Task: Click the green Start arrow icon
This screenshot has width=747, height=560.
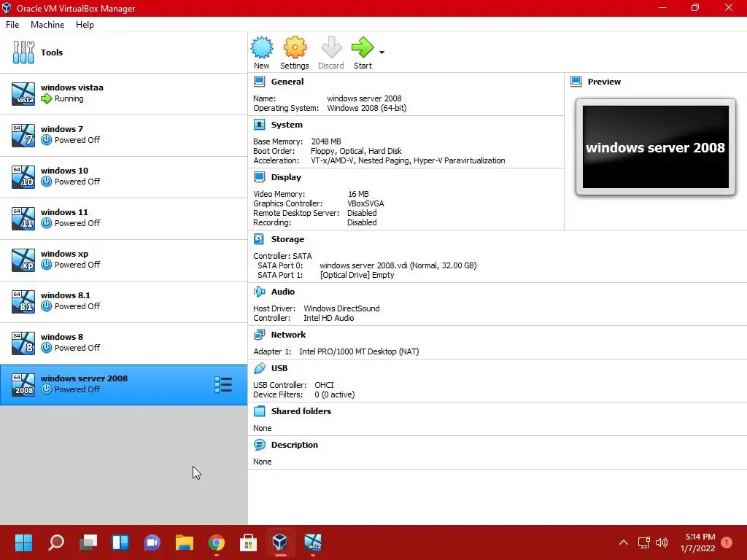Action: tap(363, 47)
